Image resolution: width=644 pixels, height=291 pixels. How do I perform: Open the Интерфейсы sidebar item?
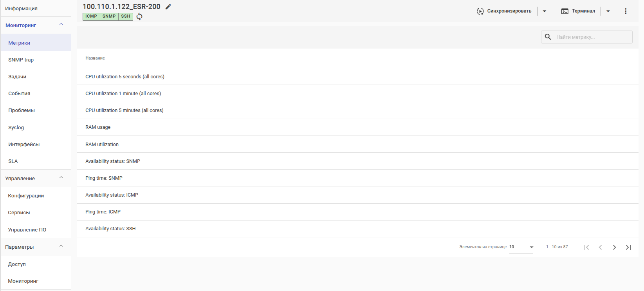point(24,145)
